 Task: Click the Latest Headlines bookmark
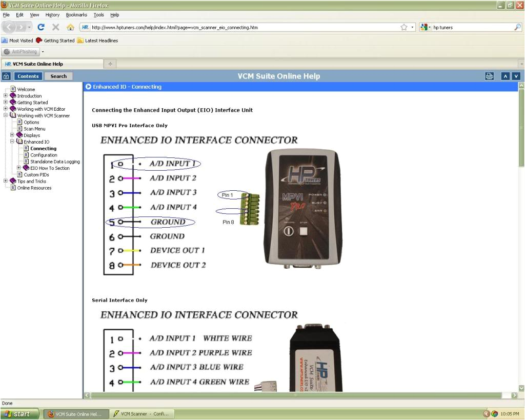tap(100, 40)
